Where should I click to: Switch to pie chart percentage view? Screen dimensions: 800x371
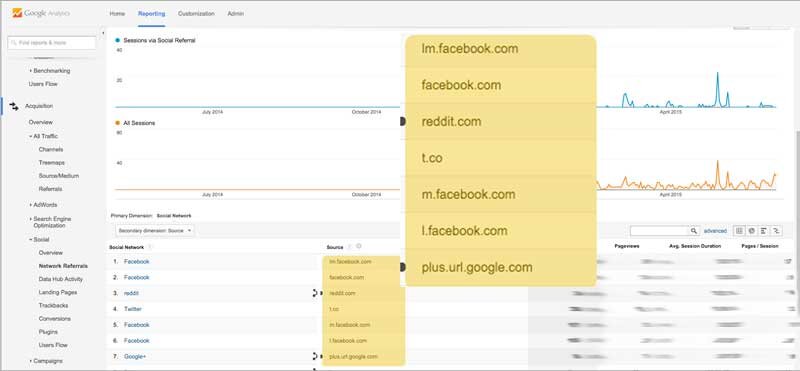click(x=752, y=231)
